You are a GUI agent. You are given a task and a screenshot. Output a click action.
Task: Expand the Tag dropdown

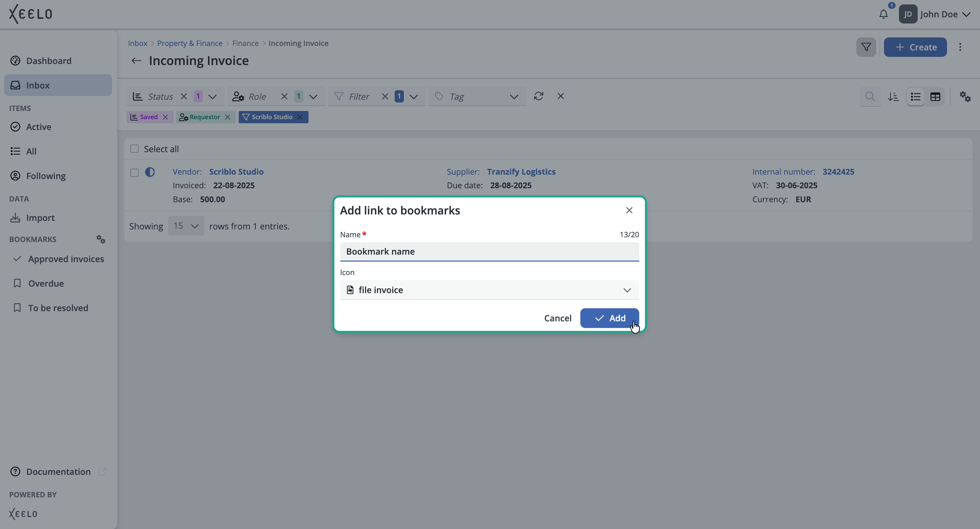click(x=514, y=97)
